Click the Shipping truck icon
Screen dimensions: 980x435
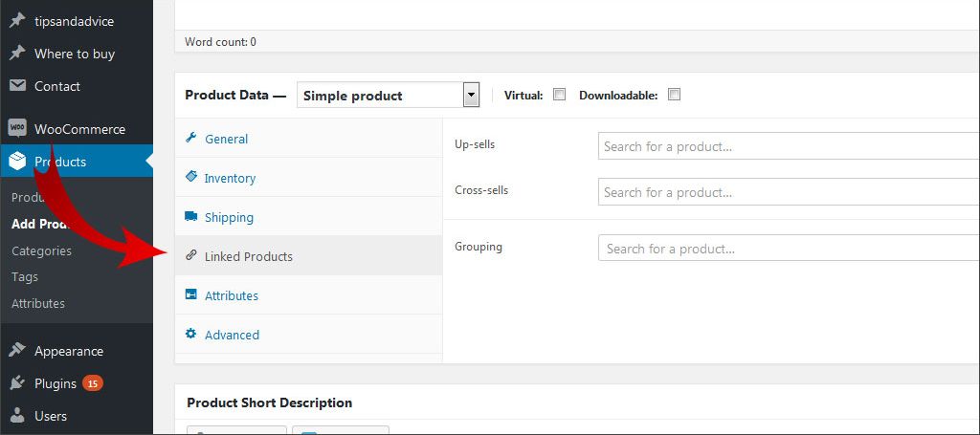190,217
